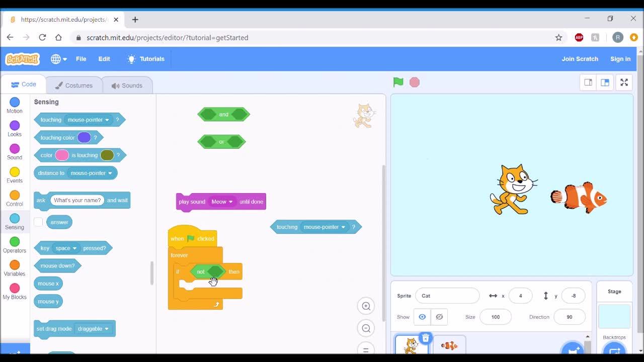Delete the Cat sprite with trash icon

coord(426,338)
